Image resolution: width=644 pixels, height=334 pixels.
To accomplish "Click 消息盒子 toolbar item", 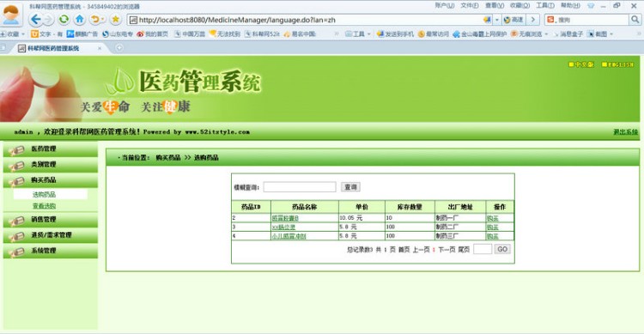I will 568,34.
